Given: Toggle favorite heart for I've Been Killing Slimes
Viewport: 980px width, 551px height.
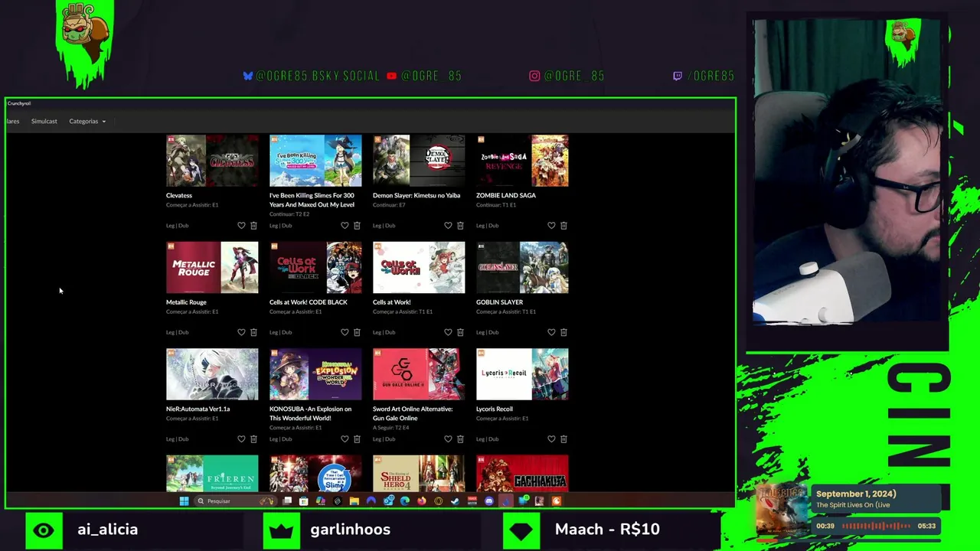Looking at the screenshot, I should point(345,226).
